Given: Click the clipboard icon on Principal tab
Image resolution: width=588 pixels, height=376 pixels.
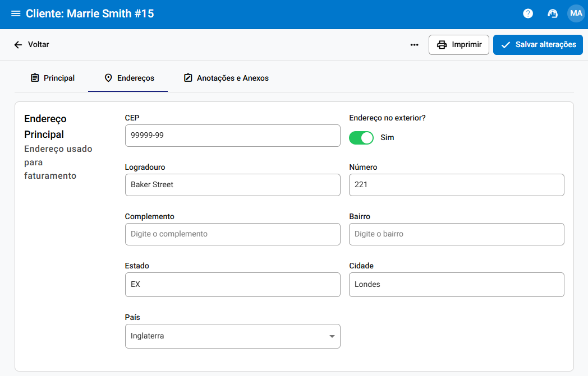Looking at the screenshot, I should [x=35, y=78].
